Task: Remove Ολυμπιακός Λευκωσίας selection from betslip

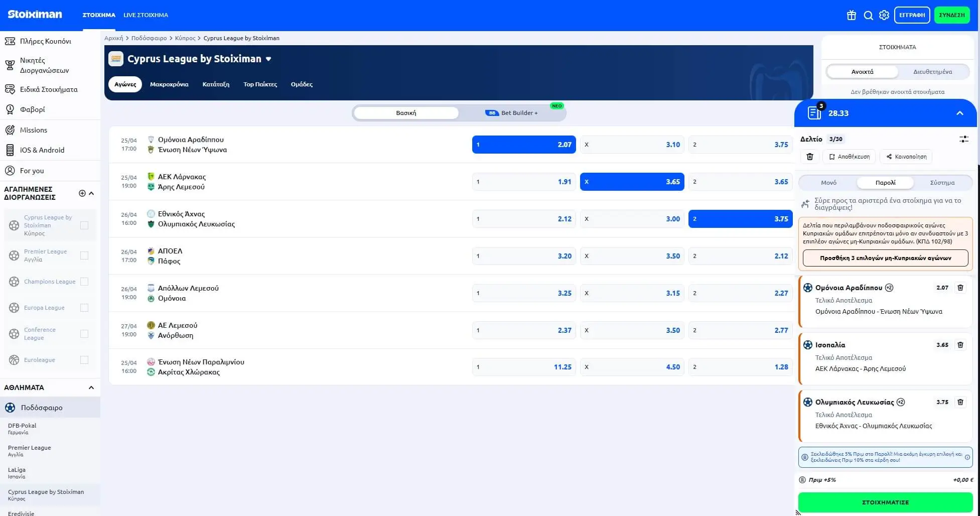Action: (x=960, y=402)
